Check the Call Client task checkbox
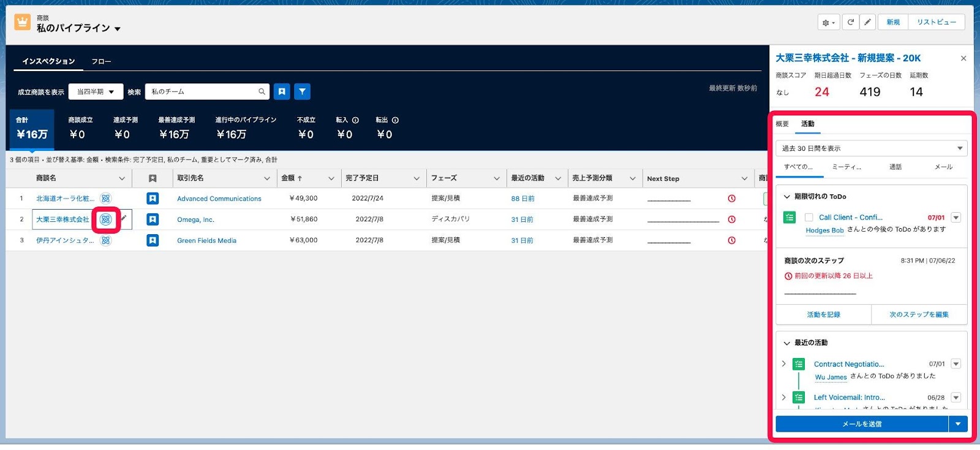This screenshot has width=980, height=450. [x=809, y=218]
